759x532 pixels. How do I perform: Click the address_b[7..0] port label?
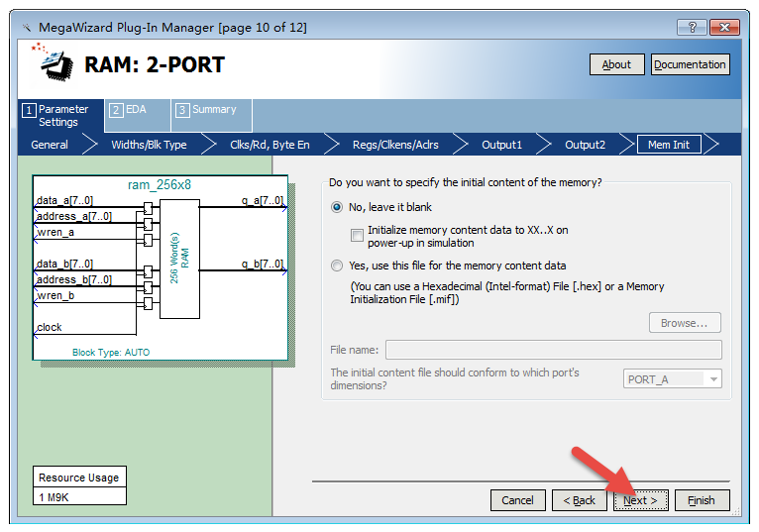coord(74,279)
